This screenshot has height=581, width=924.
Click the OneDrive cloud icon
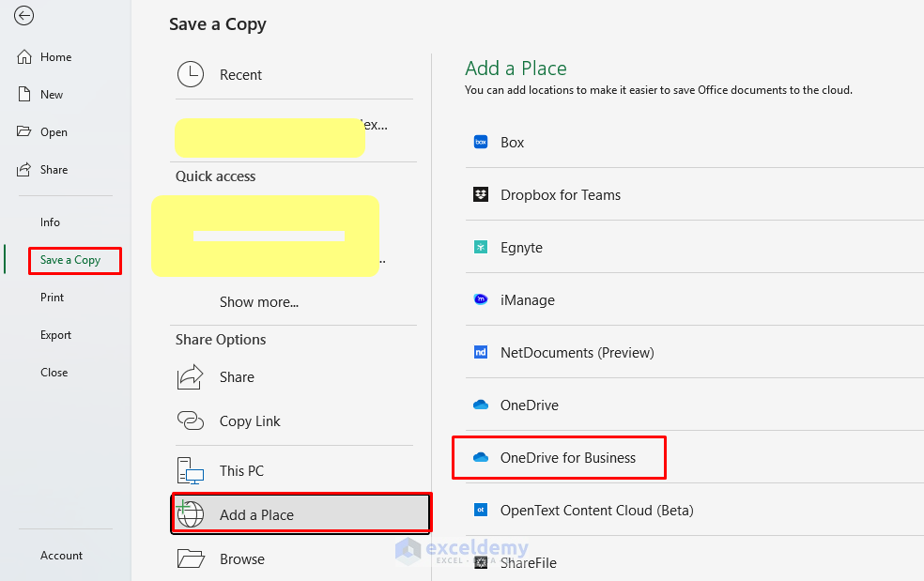click(x=481, y=405)
